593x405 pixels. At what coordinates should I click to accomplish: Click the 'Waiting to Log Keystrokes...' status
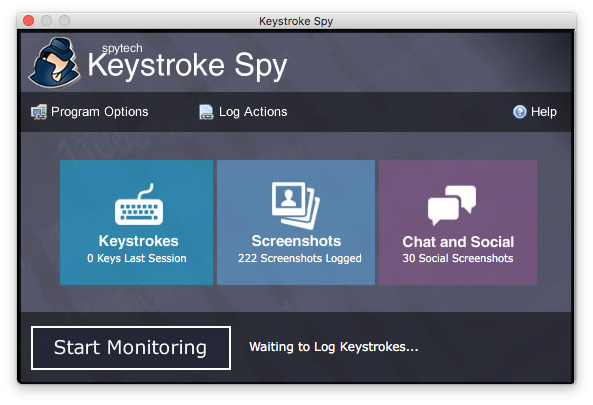[x=334, y=347]
